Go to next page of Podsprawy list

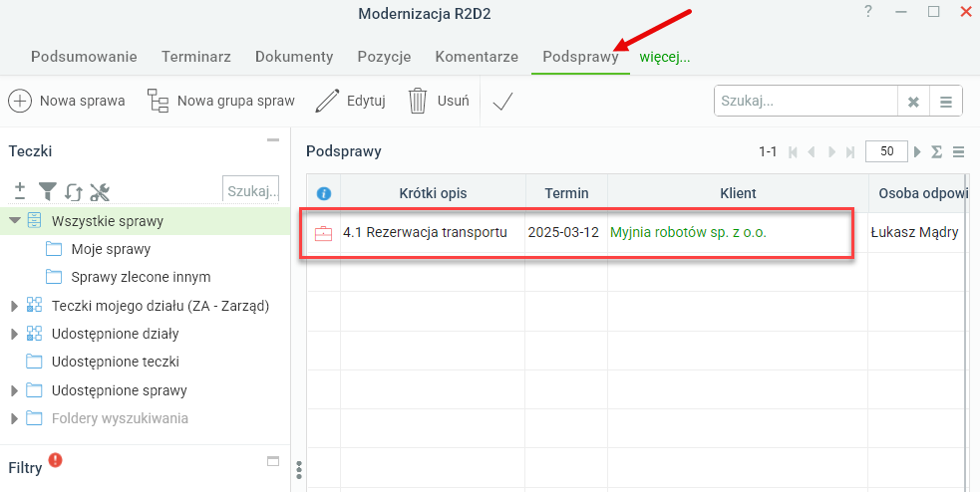point(831,151)
